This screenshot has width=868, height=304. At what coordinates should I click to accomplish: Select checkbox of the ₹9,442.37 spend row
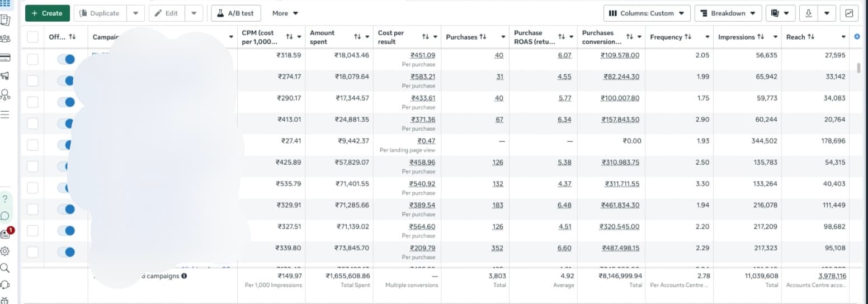click(x=32, y=145)
